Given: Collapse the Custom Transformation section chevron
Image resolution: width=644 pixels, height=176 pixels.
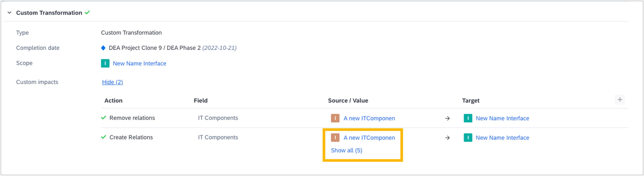Looking at the screenshot, I should click(x=9, y=12).
